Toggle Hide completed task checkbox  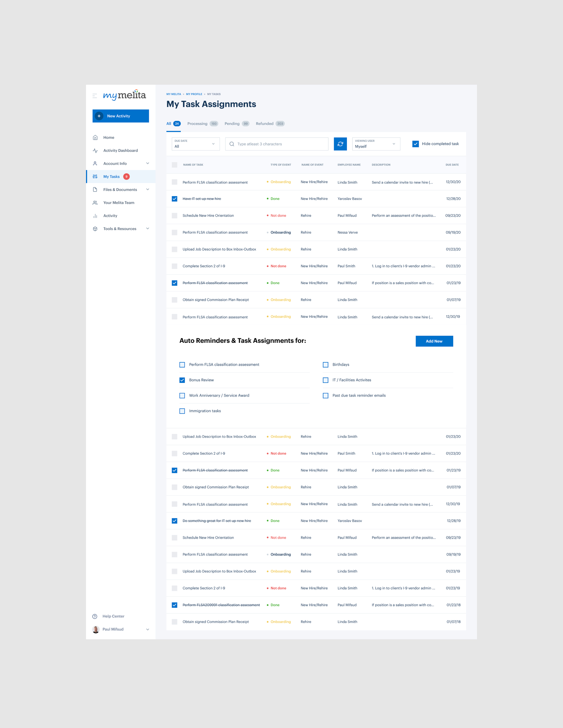point(415,144)
